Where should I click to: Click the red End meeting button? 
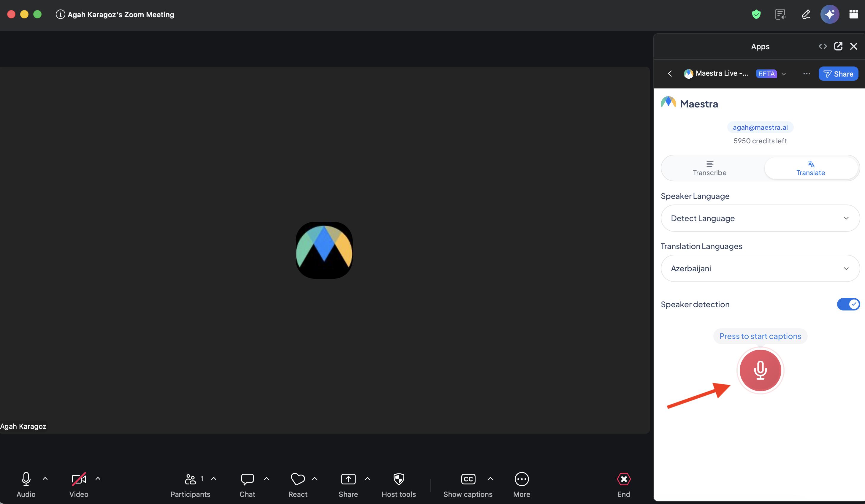pos(624,485)
